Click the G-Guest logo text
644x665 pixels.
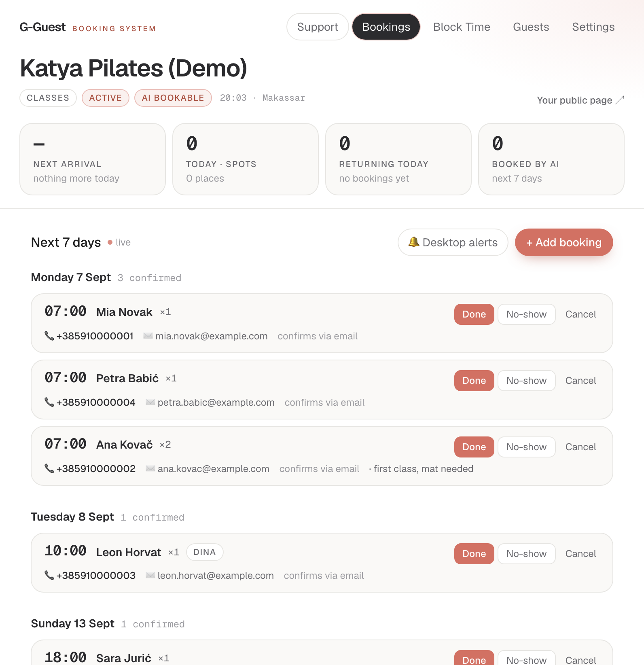(x=42, y=27)
